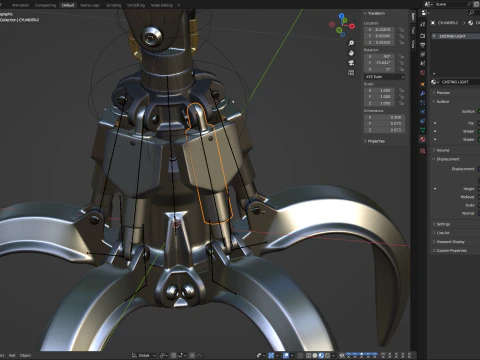Open the Scene properties tab icon
480x360 pixels.
point(423,63)
